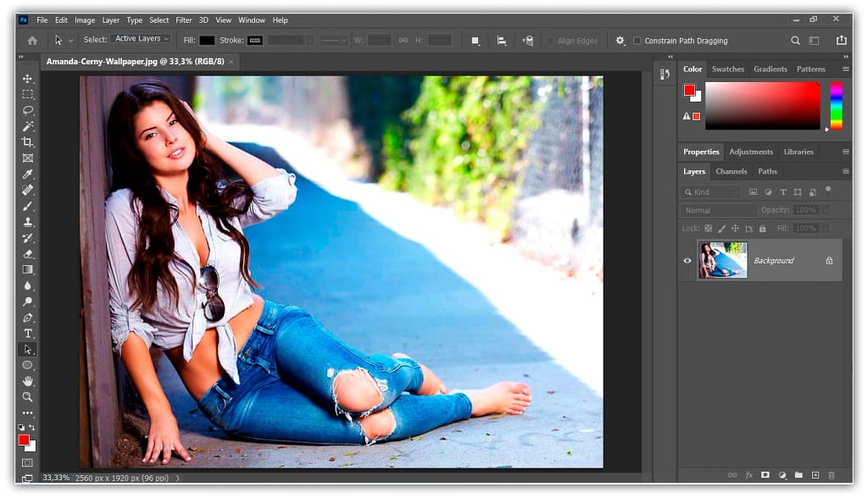
Task: Select the Dodge tool
Action: (x=28, y=302)
